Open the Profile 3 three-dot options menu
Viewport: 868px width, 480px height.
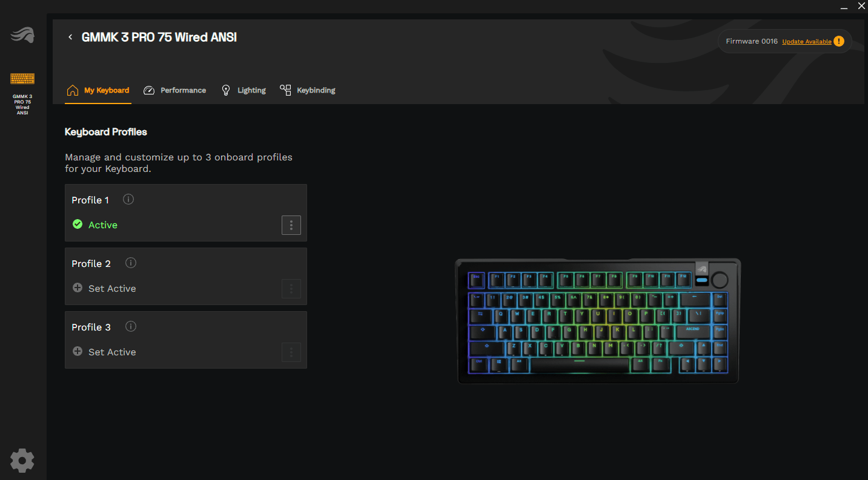[291, 352]
